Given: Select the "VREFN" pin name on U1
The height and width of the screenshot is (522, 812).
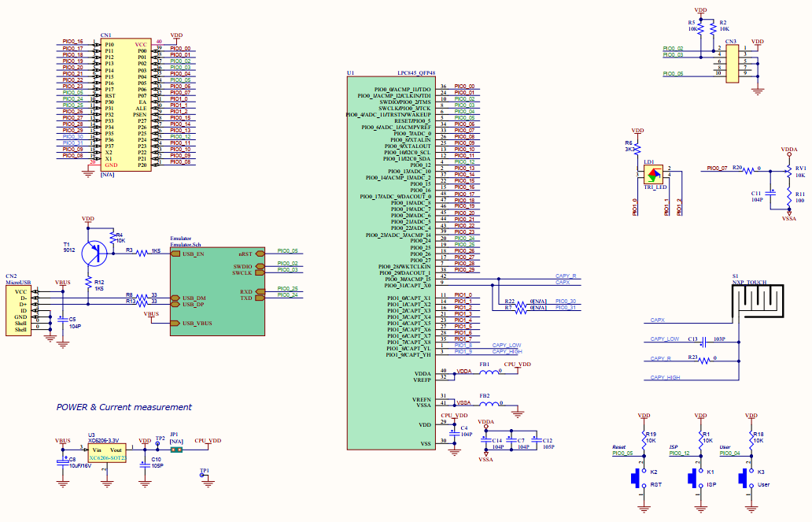Looking at the screenshot, I should (x=422, y=400).
